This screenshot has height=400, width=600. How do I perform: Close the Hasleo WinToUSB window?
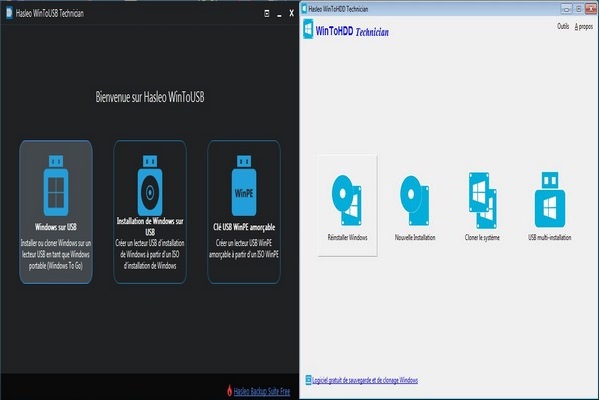pyautogui.click(x=292, y=13)
